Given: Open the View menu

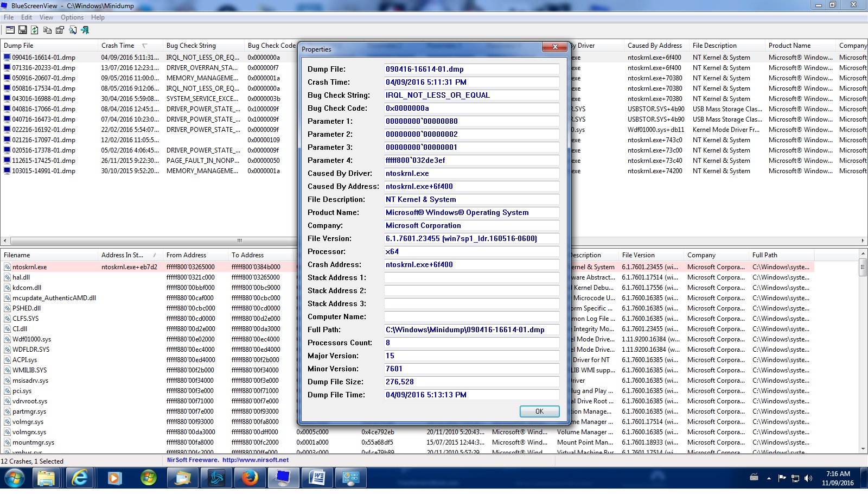Looking at the screenshot, I should [x=46, y=17].
